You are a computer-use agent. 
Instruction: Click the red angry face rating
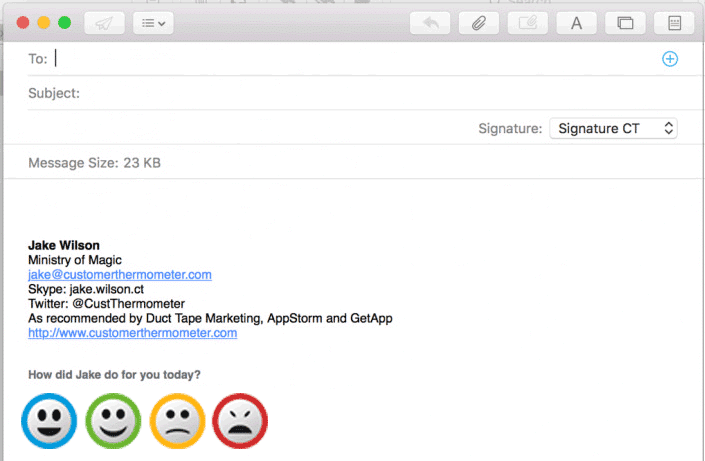[240, 421]
